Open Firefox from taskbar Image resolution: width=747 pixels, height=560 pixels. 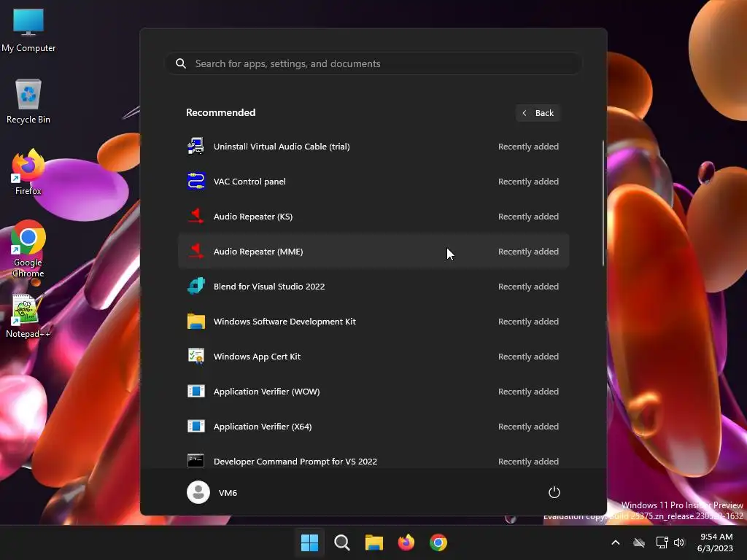[406, 542]
